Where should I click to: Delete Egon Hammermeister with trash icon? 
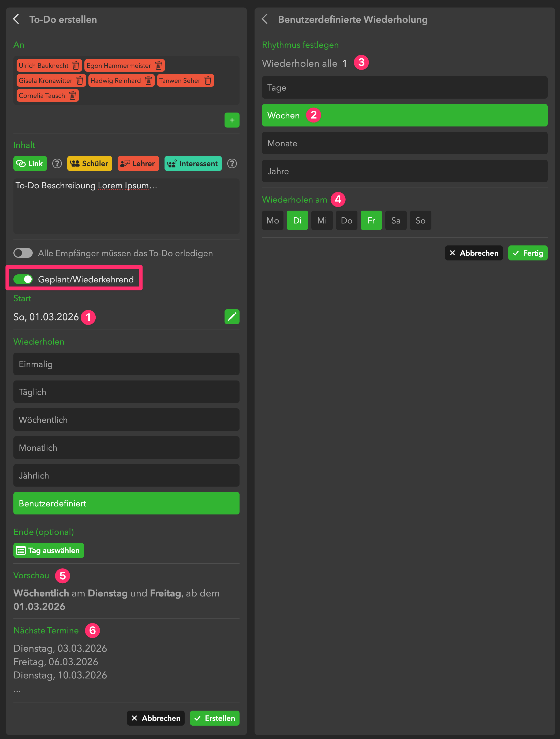click(158, 65)
